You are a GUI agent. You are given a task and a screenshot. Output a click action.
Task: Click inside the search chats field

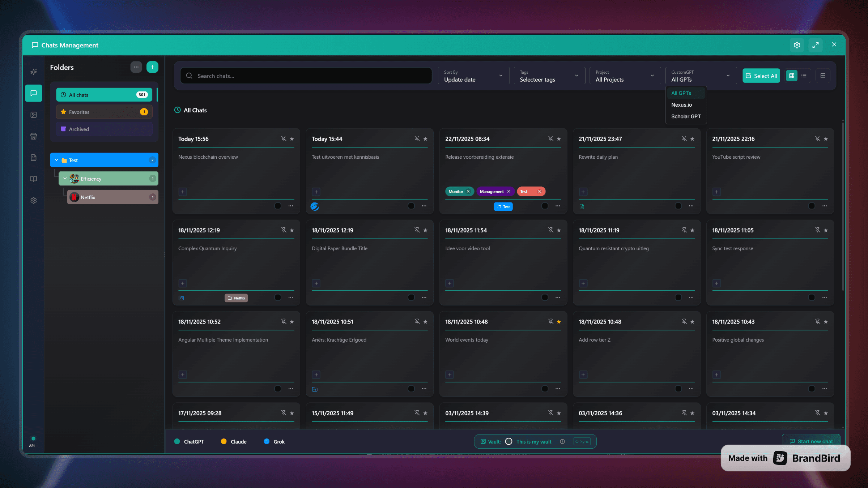[x=306, y=76]
